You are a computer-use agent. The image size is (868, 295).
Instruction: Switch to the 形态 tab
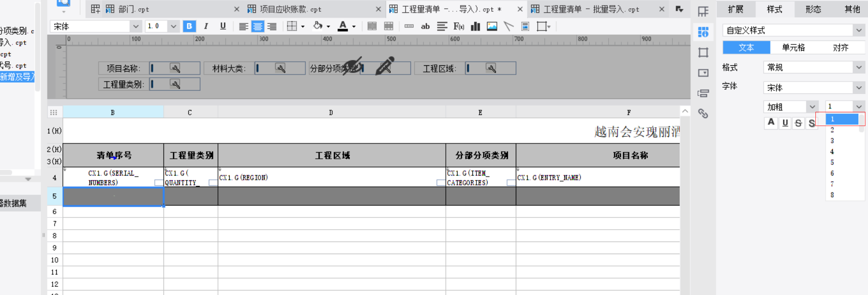tap(813, 9)
